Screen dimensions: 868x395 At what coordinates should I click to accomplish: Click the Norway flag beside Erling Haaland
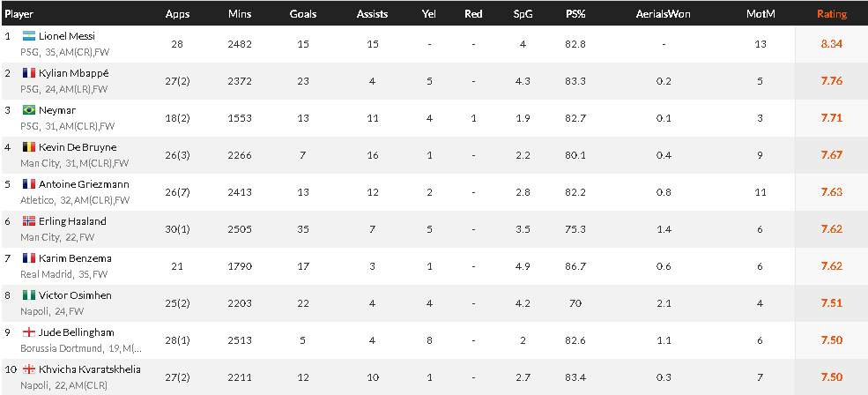(29, 221)
